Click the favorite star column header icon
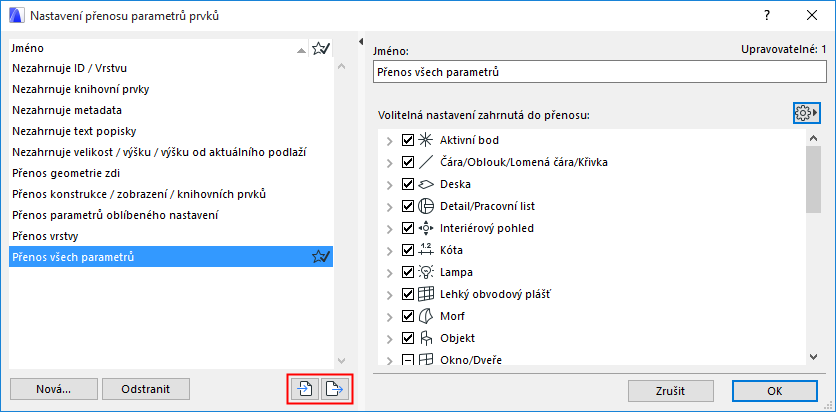This screenshot has width=836, height=412. [x=321, y=48]
